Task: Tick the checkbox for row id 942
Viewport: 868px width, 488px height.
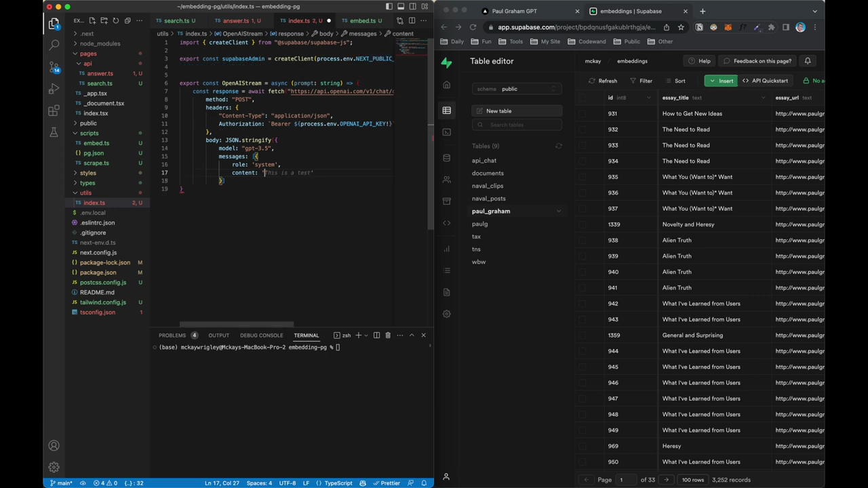Action: (583, 304)
